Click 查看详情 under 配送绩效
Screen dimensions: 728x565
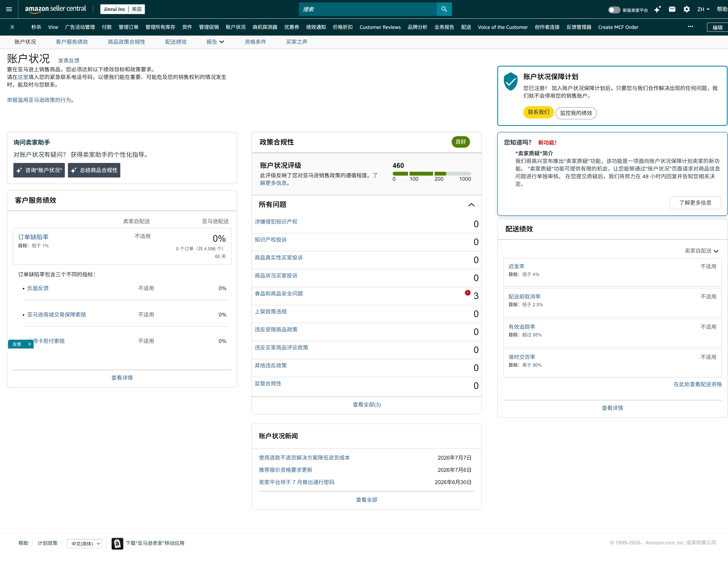612,408
